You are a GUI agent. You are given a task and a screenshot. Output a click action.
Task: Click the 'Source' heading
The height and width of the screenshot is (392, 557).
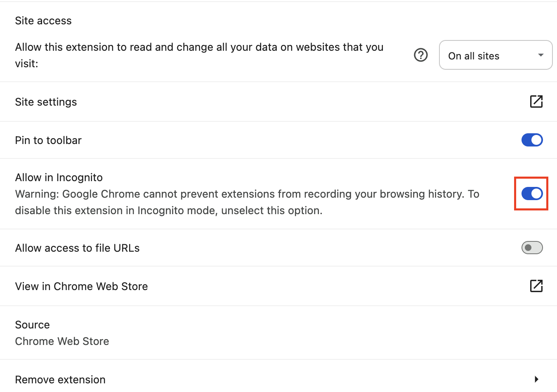[x=32, y=325]
